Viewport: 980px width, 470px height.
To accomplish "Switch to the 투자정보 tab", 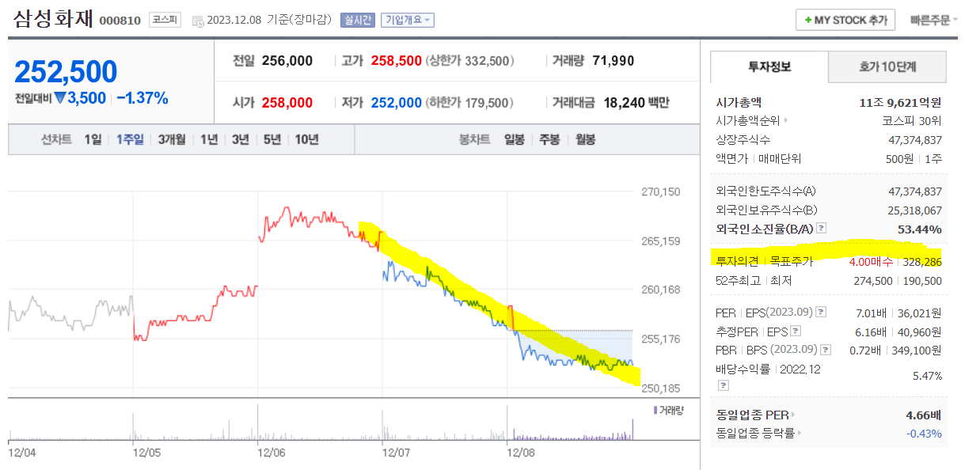I will pos(769,67).
